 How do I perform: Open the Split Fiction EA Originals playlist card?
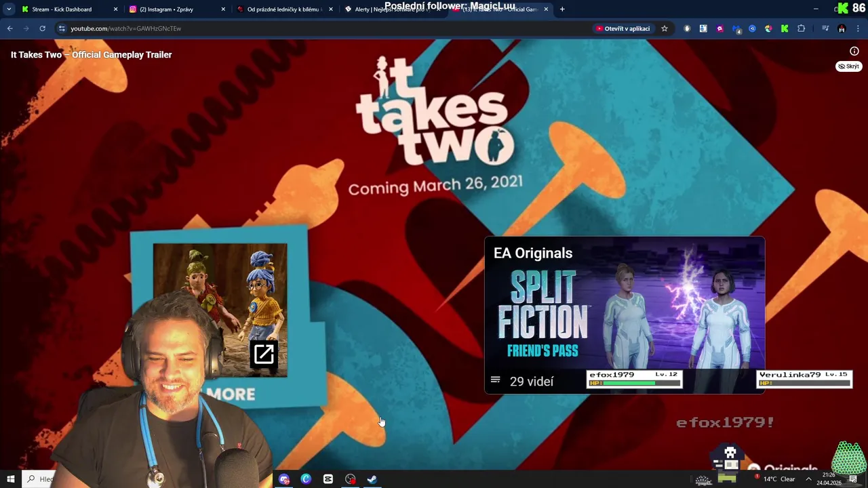[625, 315]
